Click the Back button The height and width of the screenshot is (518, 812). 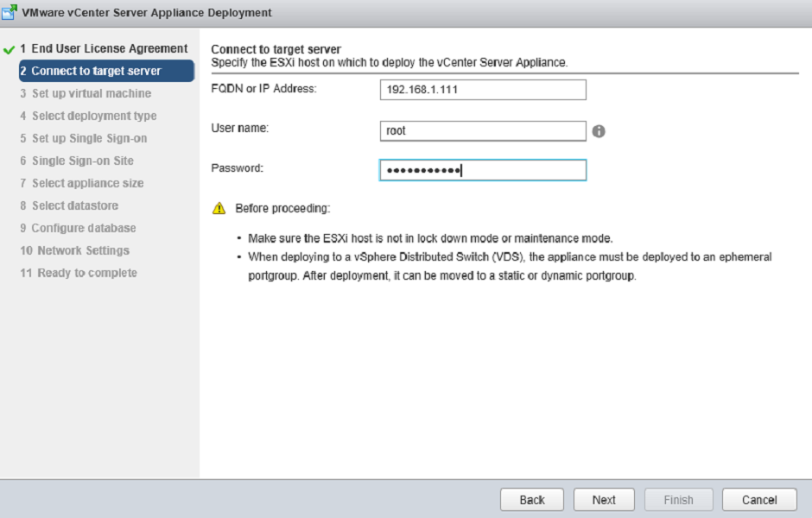[x=532, y=500]
